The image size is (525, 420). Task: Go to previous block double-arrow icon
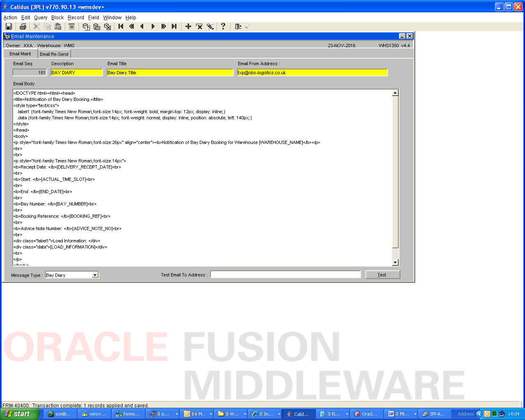(x=132, y=26)
